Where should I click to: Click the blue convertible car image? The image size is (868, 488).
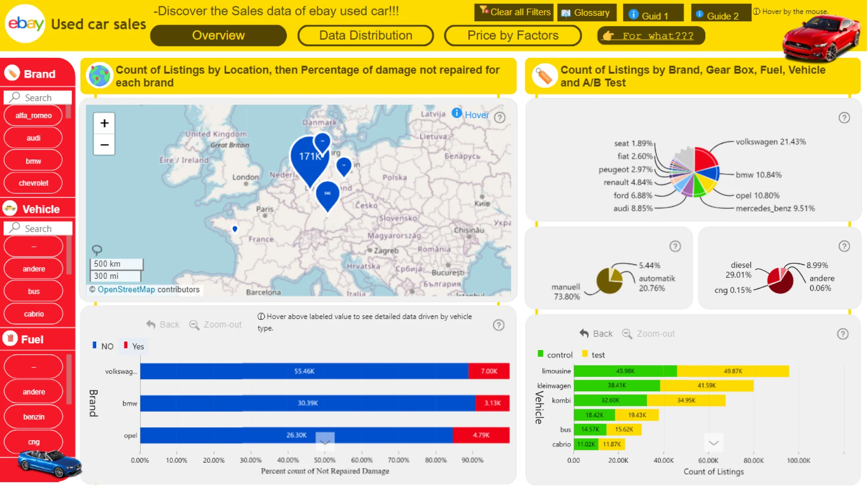(50, 464)
